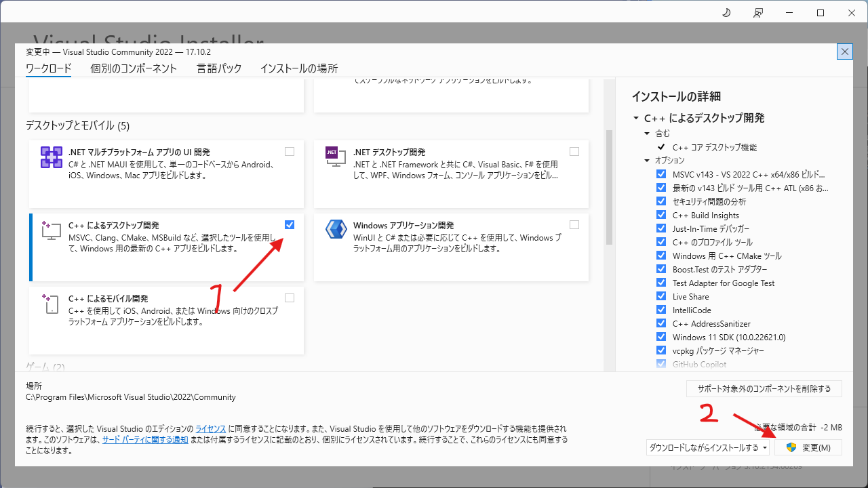Collapse C++ によるデスクトップ開発 details tree
This screenshot has width=868, height=488.
[x=636, y=118]
